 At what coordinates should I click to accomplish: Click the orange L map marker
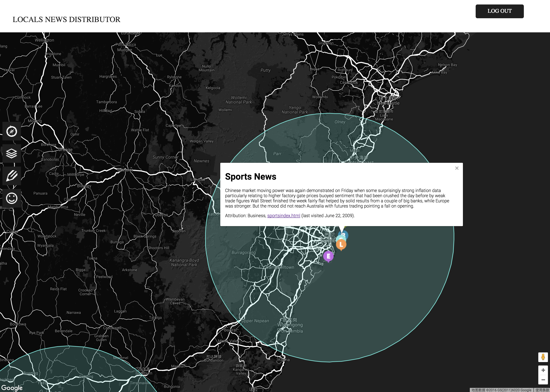click(x=341, y=245)
